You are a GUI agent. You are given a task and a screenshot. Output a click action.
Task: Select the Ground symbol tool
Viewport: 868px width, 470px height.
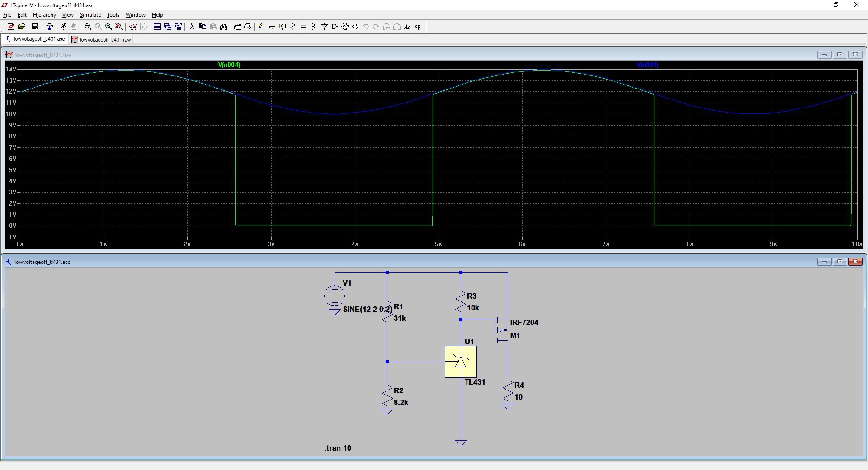tap(272, 27)
